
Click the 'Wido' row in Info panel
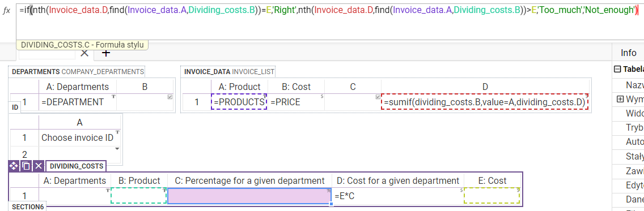click(x=628, y=113)
